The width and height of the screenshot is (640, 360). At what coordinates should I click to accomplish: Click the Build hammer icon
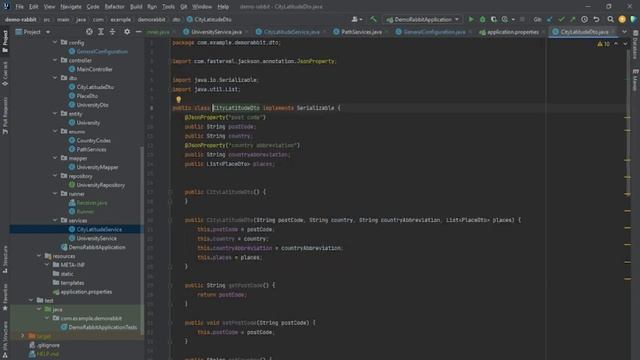(373, 19)
